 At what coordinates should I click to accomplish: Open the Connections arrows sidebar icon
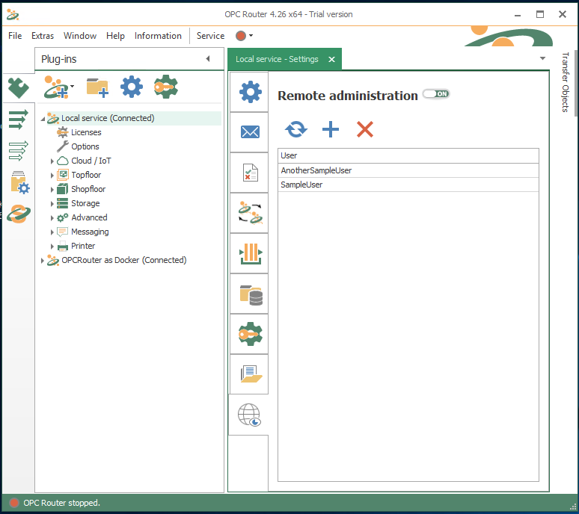(x=18, y=119)
